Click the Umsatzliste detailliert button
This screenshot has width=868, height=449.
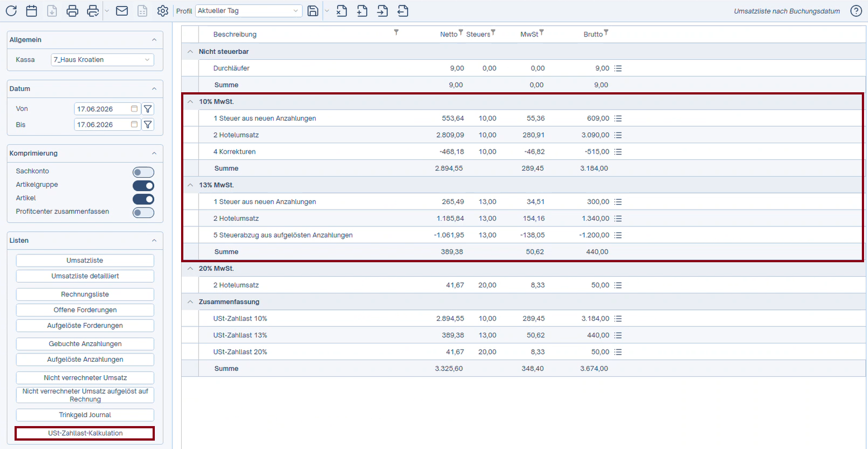click(x=85, y=276)
